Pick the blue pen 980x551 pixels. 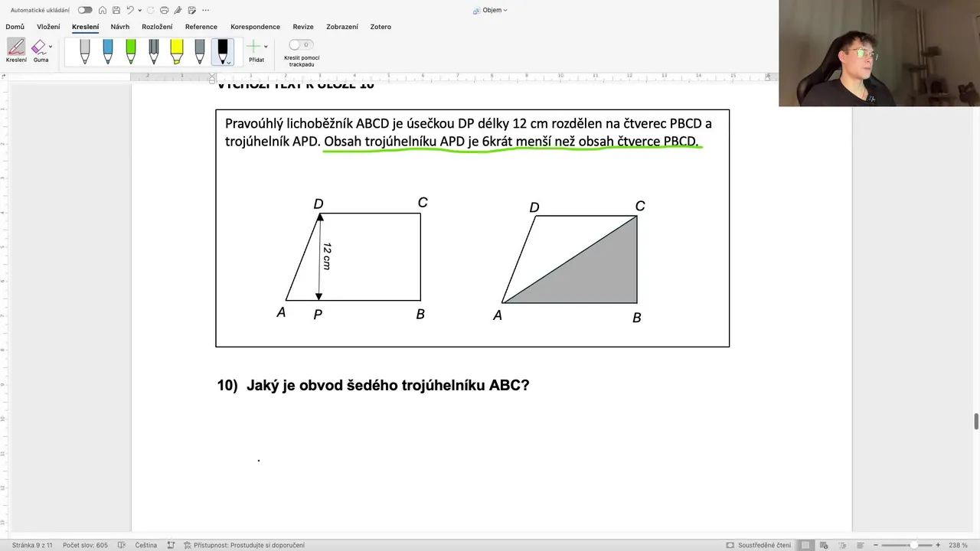point(108,52)
